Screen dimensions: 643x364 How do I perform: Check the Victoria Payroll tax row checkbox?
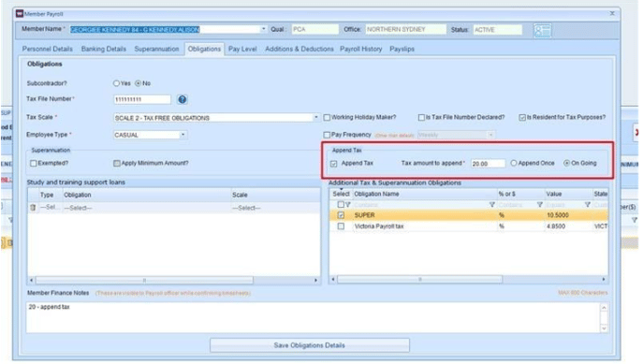pyautogui.click(x=341, y=226)
